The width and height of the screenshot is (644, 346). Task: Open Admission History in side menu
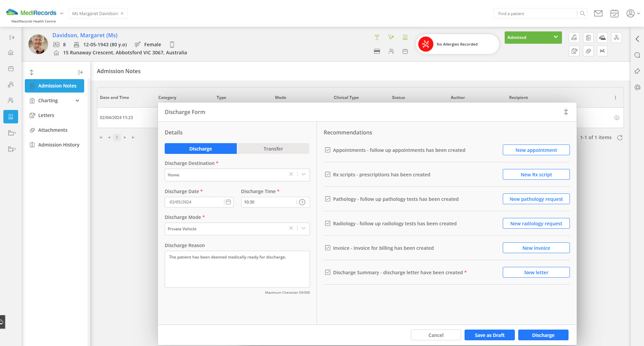coord(59,145)
